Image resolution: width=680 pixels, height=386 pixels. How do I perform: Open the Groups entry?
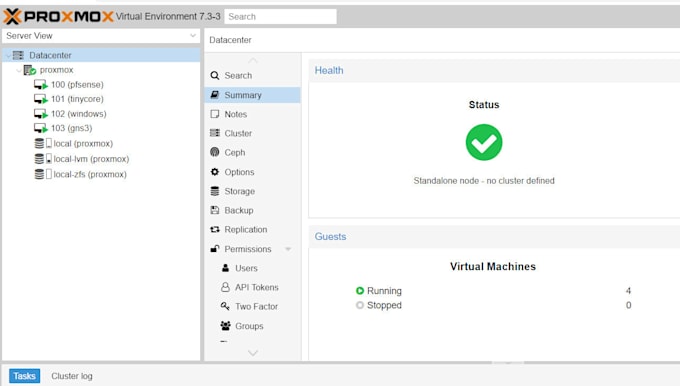(x=252, y=326)
